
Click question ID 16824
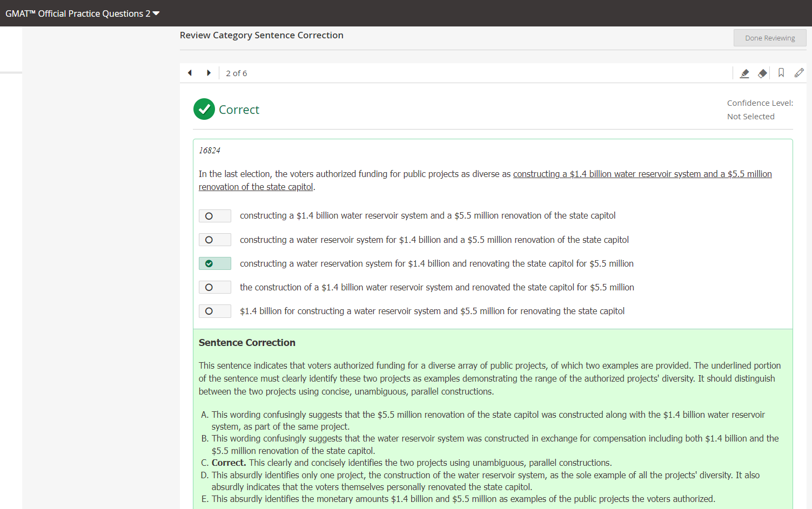click(210, 151)
